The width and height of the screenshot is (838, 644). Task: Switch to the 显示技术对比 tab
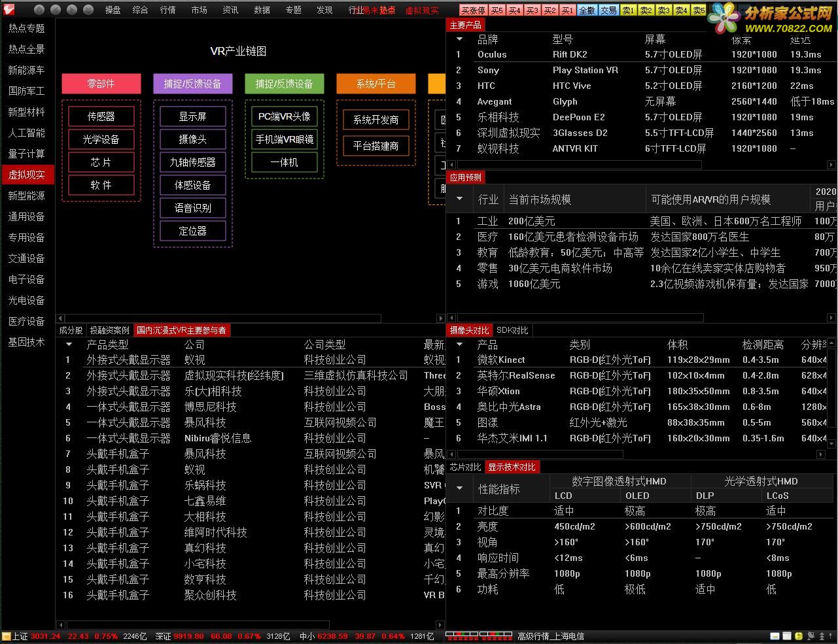coord(512,467)
